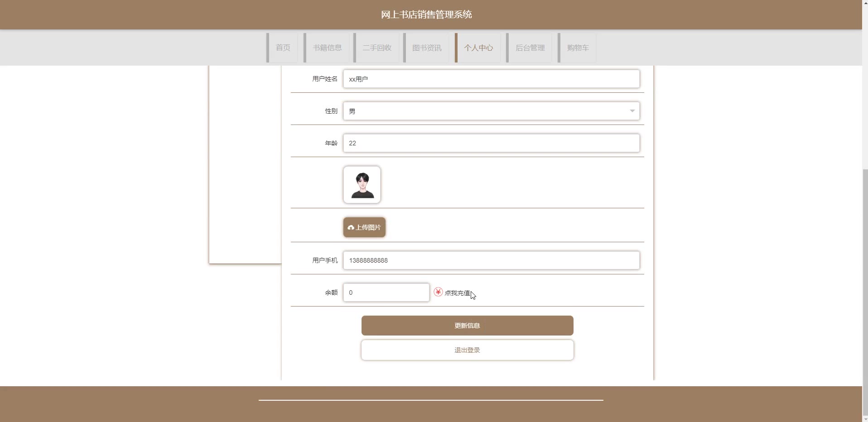Click the 年龄 label
This screenshot has height=422, width=868.
point(331,143)
